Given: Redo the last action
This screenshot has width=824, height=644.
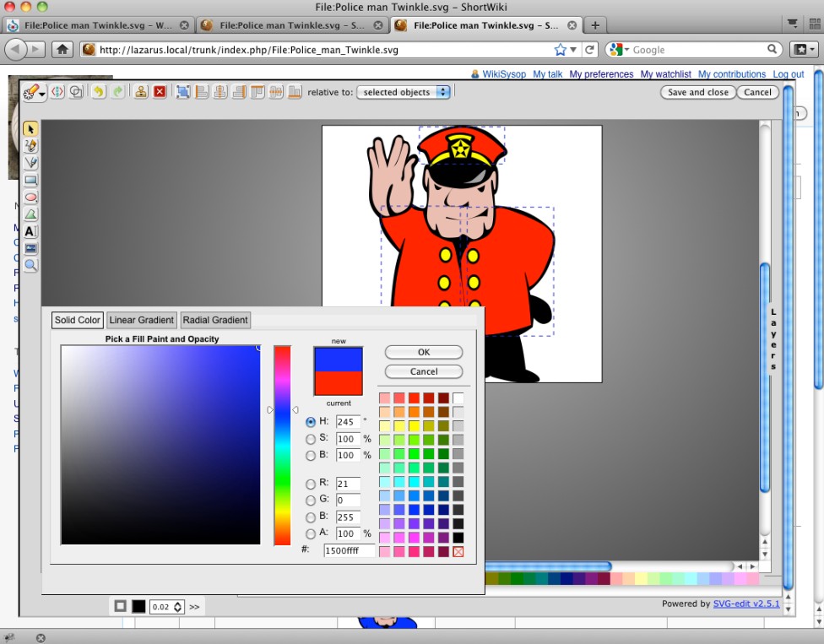Looking at the screenshot, I should point(117,92).
